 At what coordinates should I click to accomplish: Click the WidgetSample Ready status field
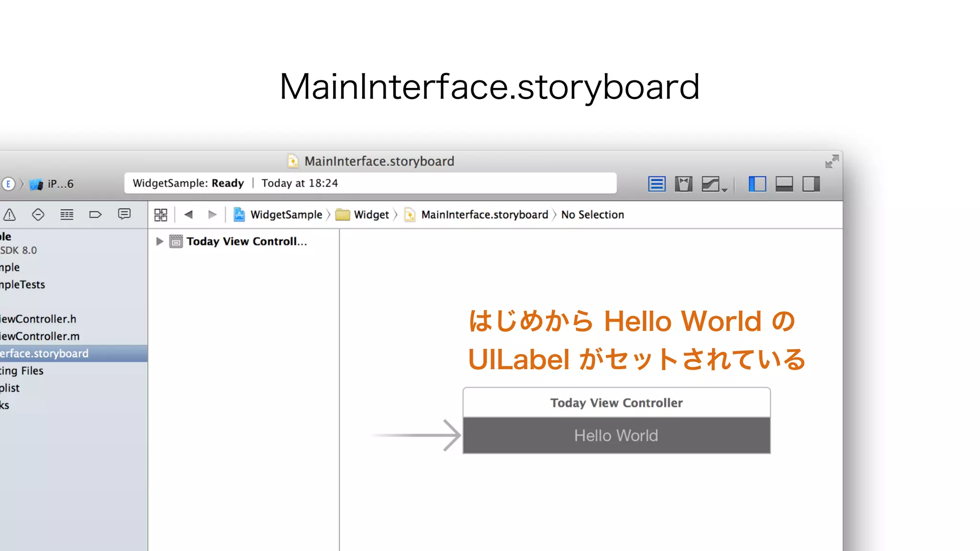(x=370, y=183)
